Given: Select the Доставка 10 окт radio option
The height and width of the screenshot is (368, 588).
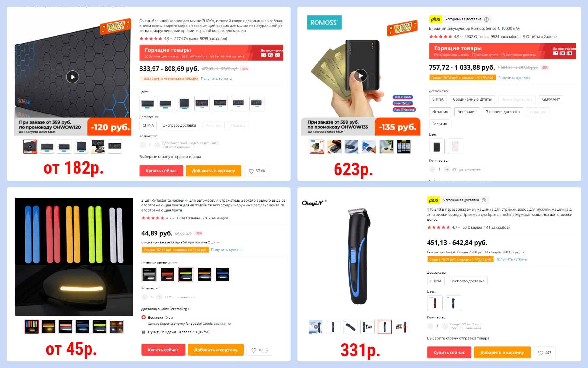Looking at the screenshot, I should point(143,317).
